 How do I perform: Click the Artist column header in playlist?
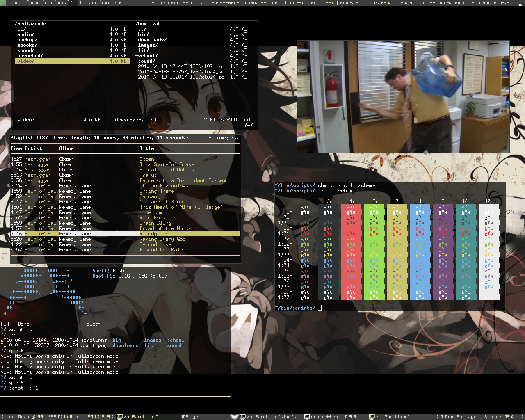[33, 148]
